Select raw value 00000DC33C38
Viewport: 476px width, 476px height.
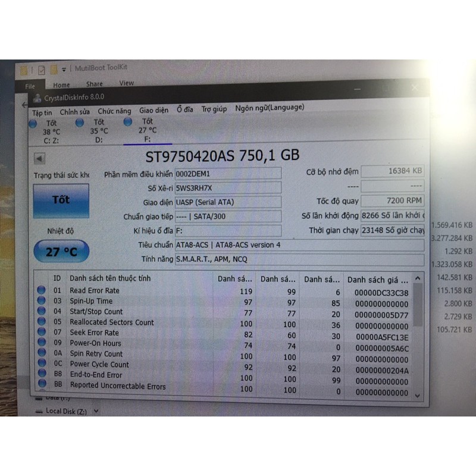pos(381,293)
